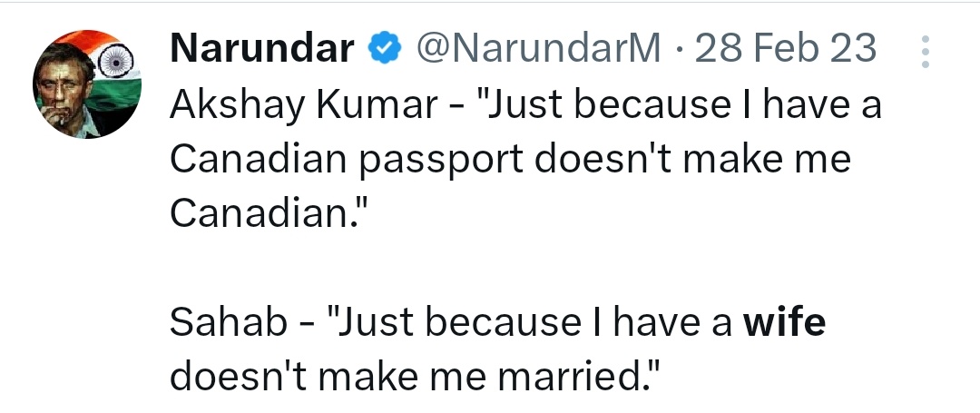Click the "28 Feb 23" timestamp
The width and height of the screenshot is (980, 413).
point(786,49)
